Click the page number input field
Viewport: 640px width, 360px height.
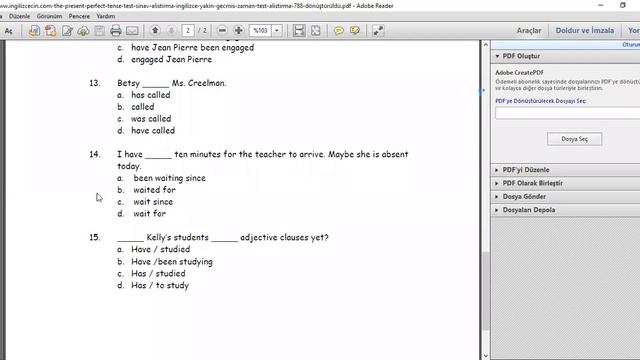188,31
